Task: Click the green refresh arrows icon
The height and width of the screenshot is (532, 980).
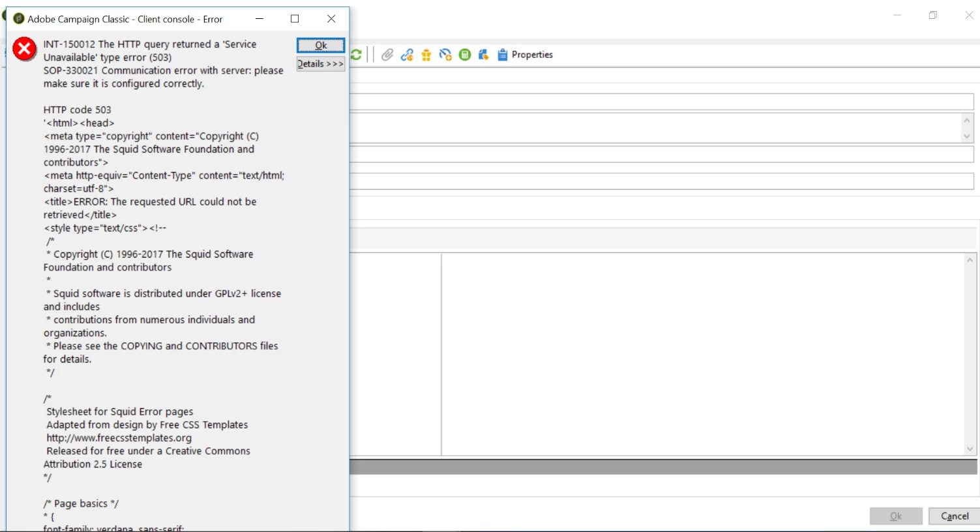Action: tap(356, 55)
